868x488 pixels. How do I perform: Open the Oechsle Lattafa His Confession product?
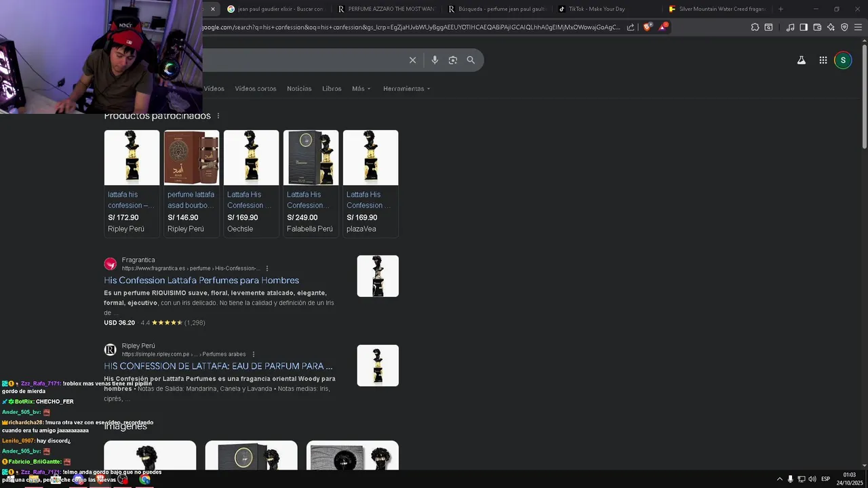tap(251, 183)
